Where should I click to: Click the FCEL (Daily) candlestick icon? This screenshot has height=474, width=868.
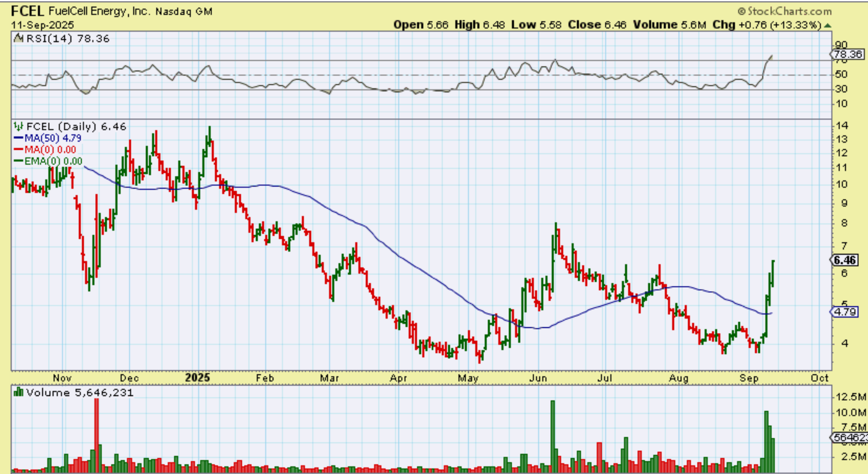tap(18, 127)
